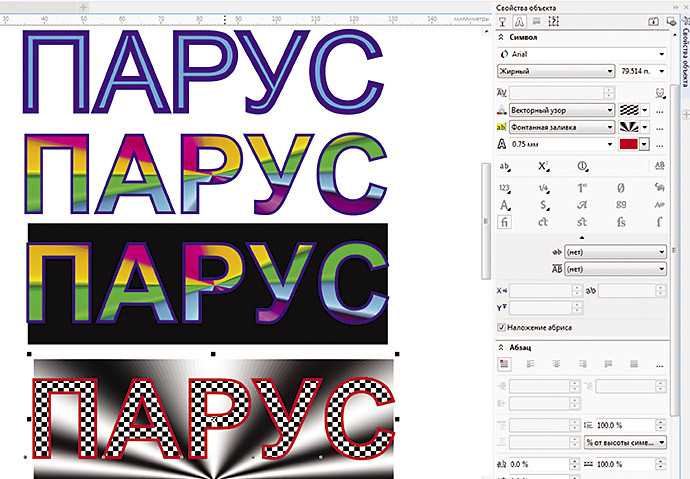Select the full justify icon in the Абзац section
Image resolution: width=690 pixels, height=479 pixels.
point(608,364)
